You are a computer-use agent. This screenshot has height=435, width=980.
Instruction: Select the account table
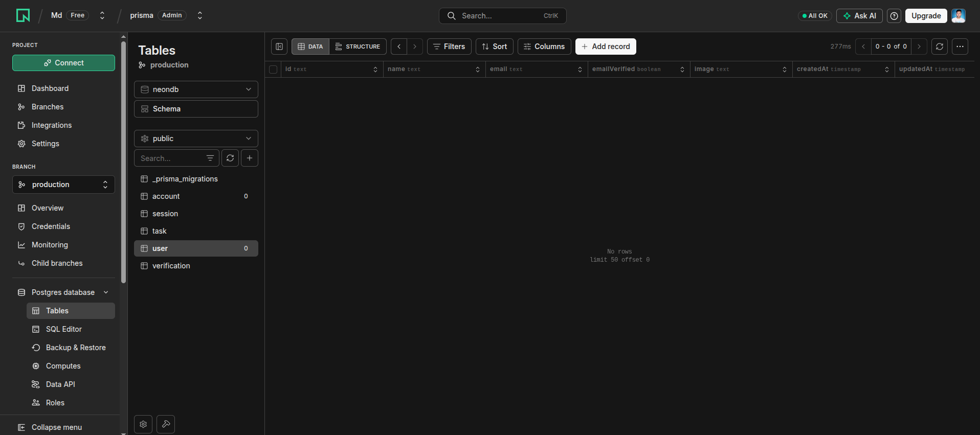[x=196, y=196]
